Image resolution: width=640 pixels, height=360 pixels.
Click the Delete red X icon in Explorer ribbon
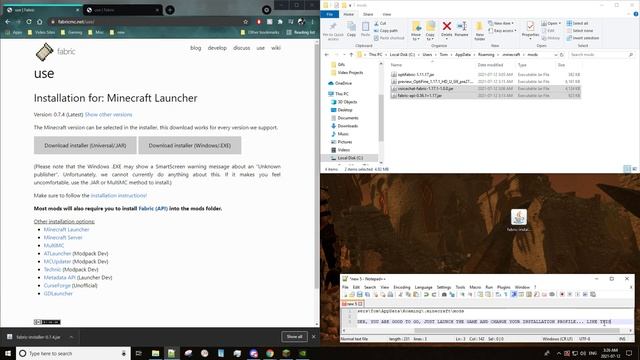point(447,27)
